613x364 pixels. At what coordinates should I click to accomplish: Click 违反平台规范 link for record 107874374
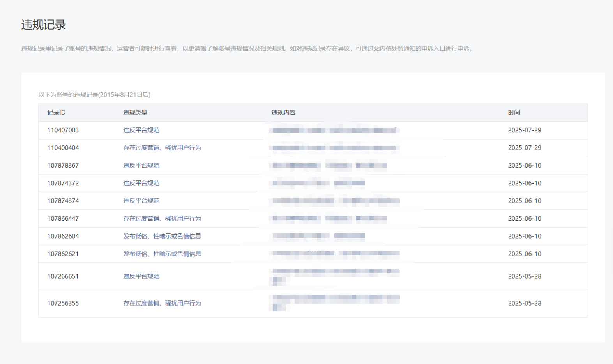pyautogui.click(x=141, y=201)
